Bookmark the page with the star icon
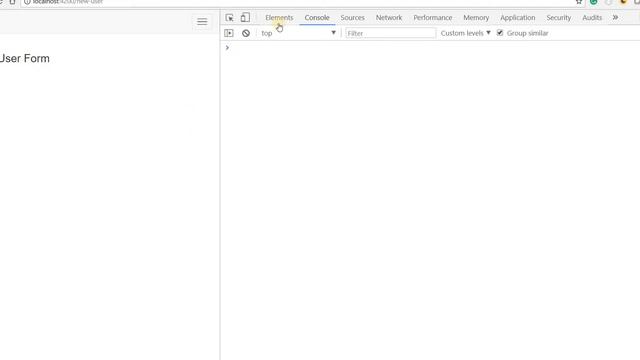640x360 pixels. coord(579,2)
